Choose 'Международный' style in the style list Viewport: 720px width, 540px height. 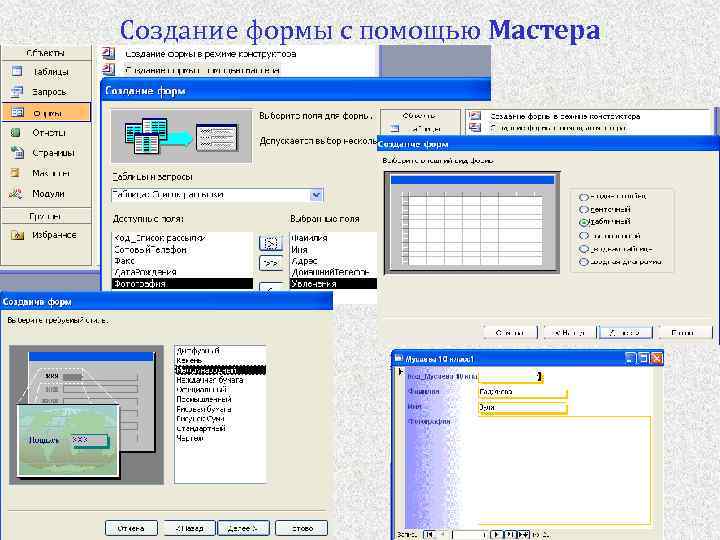coord(220,370)
